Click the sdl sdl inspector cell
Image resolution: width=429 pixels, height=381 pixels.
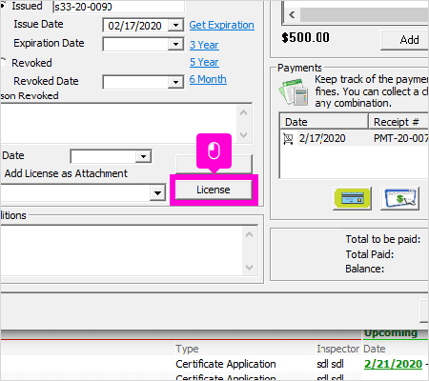(x=330, y=364)
